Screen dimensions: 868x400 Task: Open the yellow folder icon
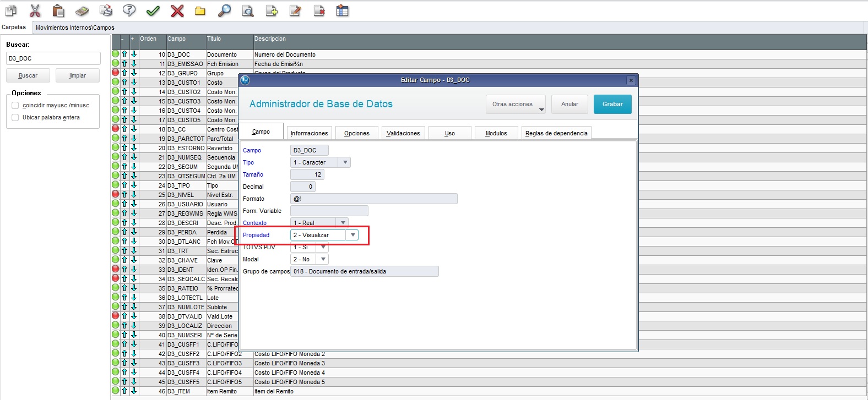coord(200,10)
